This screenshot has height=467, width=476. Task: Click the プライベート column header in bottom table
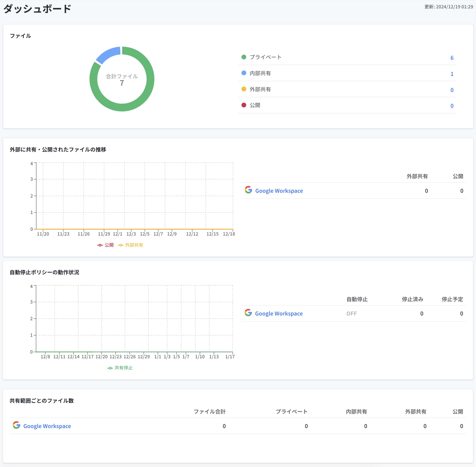click(292, 411)
